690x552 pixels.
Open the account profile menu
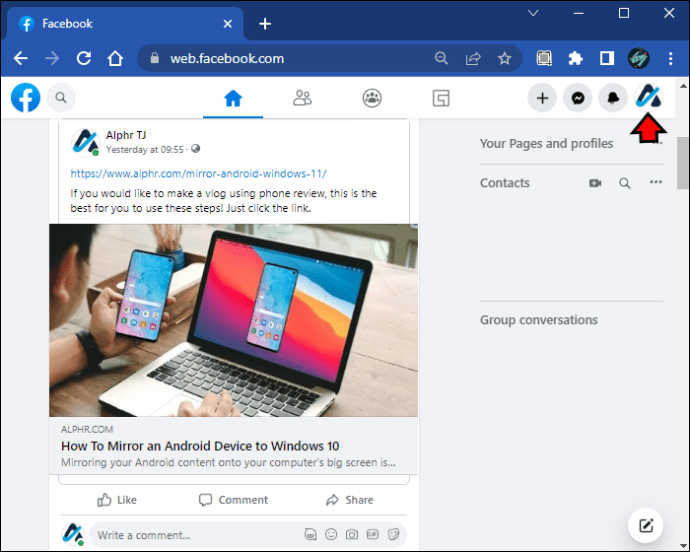pos(649,97)
